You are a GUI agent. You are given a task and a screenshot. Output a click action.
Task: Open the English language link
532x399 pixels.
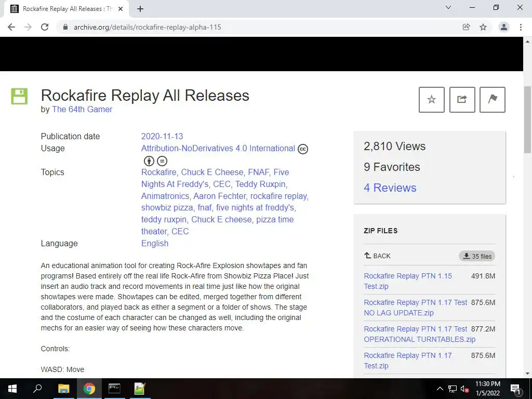point(155,243)
